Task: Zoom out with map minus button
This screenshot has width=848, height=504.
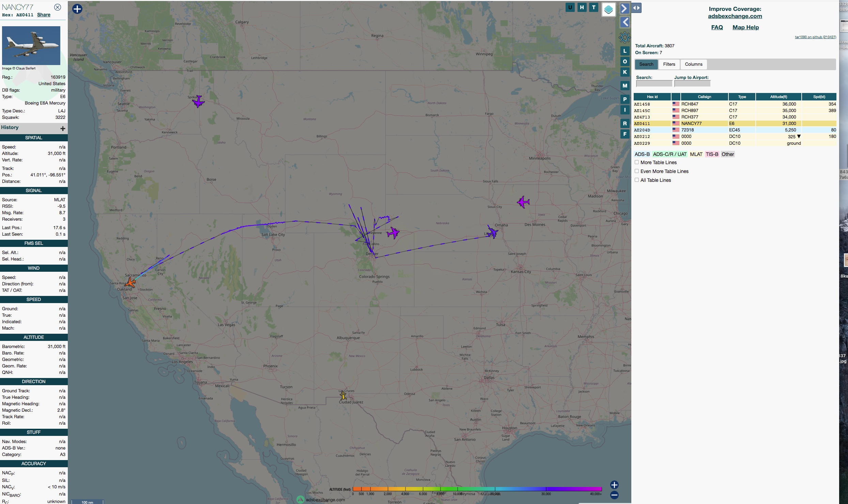Action: [x=614, y=495]
